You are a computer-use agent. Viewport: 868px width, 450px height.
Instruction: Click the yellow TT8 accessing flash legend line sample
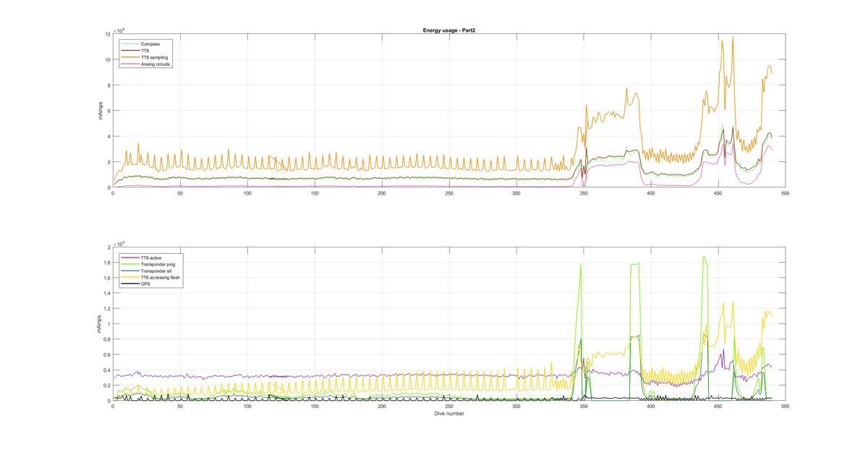pos(130,277)
